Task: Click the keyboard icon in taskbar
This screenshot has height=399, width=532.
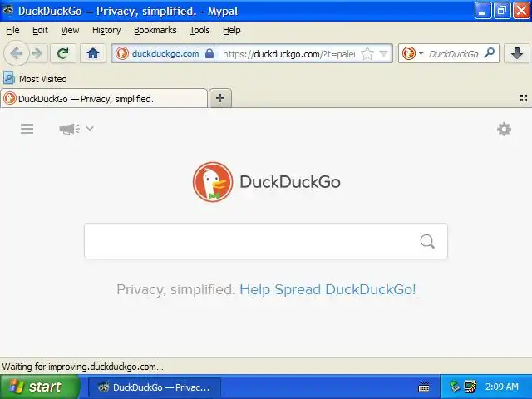Action: (x=424, y=387)
